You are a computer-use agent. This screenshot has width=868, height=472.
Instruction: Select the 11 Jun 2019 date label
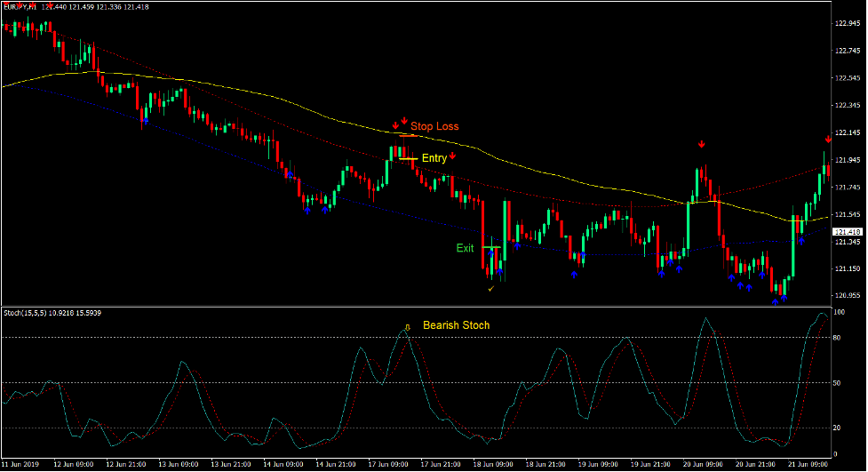tap(20, 464)
